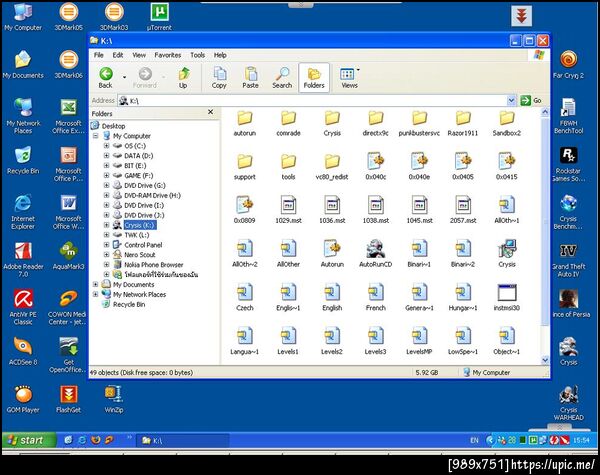Select the Czech cabinet file
Image resolution: width=600 pixels, height=475 pixels.
[x=245, y=298]
